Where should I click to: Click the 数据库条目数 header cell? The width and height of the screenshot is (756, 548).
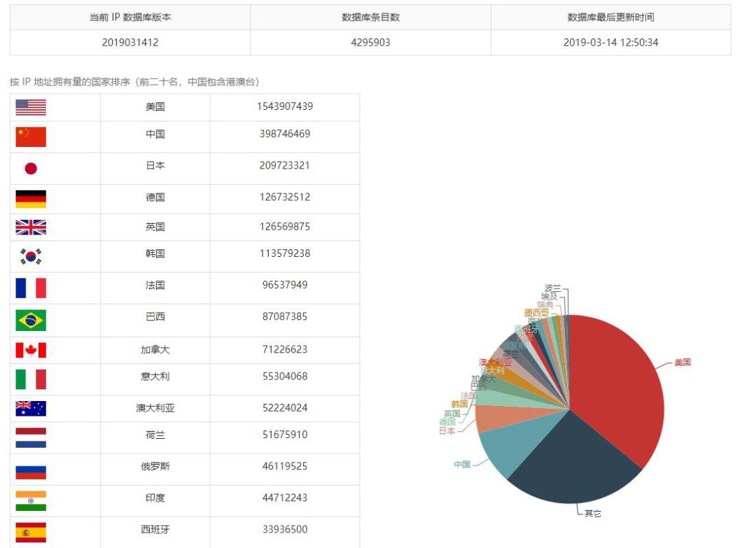click(x=370, y=17)
